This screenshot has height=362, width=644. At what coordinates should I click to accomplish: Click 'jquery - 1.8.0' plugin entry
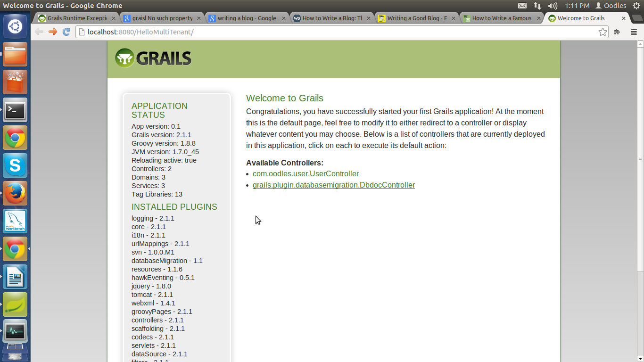tap(151, 286)
